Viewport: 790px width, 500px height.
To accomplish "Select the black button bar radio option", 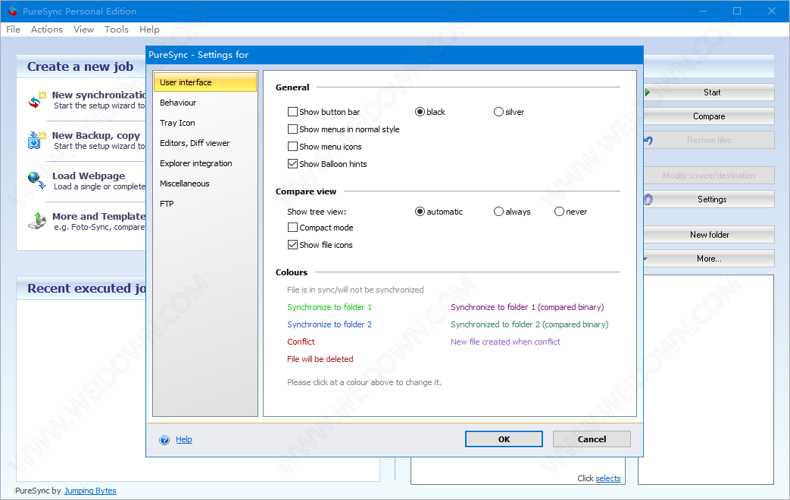I will 420,111.
